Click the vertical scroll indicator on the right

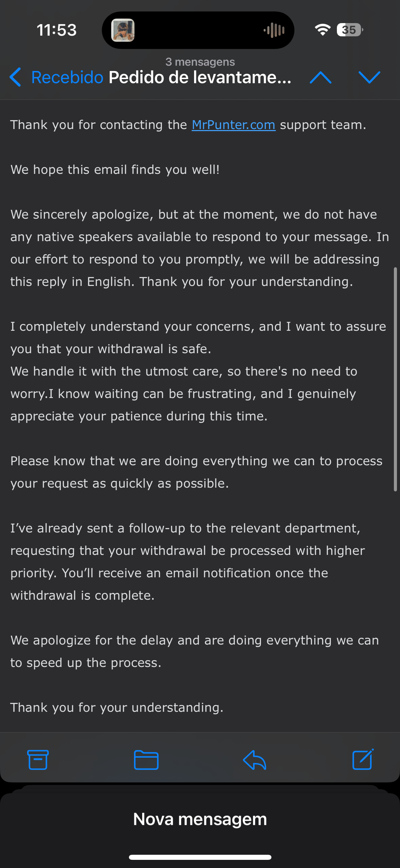395,379
